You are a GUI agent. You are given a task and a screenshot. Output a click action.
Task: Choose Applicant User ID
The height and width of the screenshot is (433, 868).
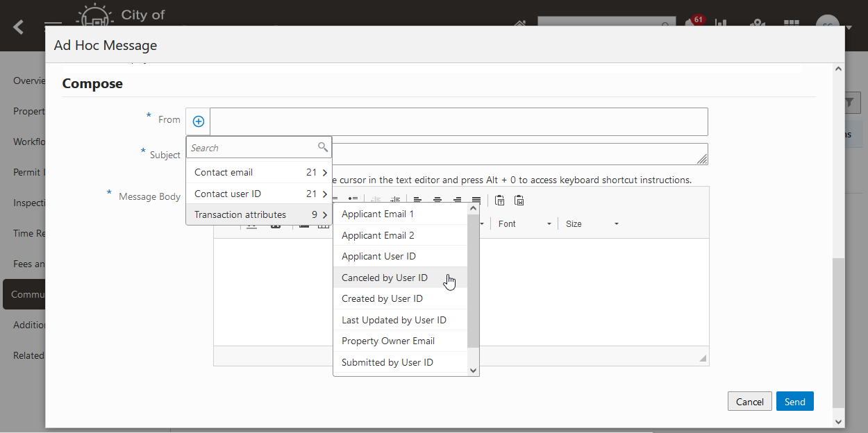pyautogui.click(x=401, y=256)
